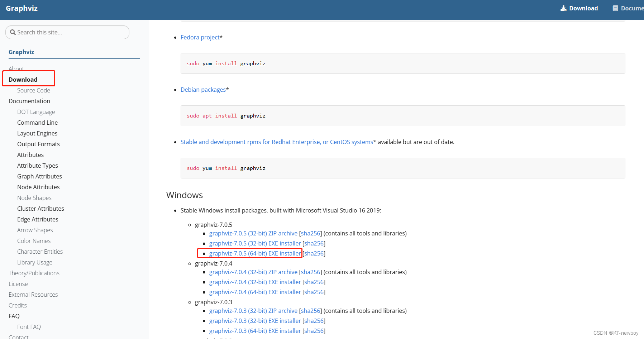644x339 pixels.
Task: Download graphviz-7.0.4 32-bit EXE installer
Action: click(255, 282)
